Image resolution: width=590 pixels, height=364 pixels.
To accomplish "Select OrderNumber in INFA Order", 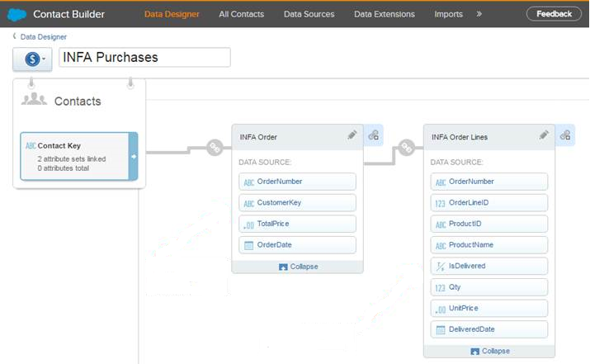I will (297, 182).
